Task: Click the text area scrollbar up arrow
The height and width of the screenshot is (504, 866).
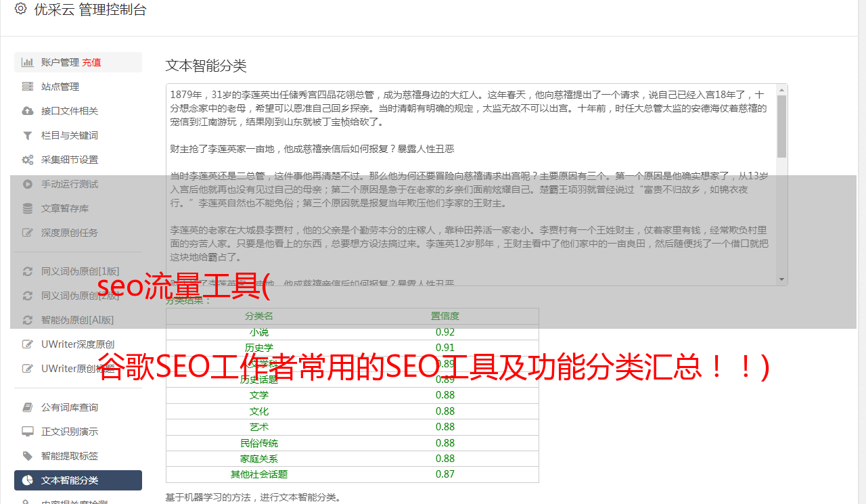Action: 781,90
